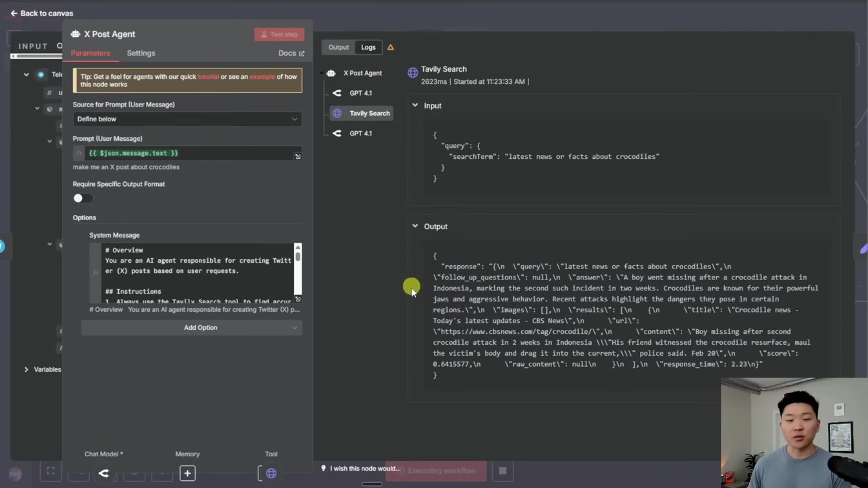Switch to the Parameters tab
The height and width of the screenshot is (488, 868).
pyautogui.click(x=90, y=54)
